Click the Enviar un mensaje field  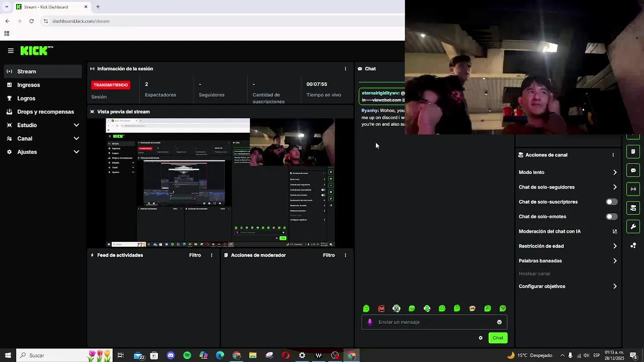434,322
